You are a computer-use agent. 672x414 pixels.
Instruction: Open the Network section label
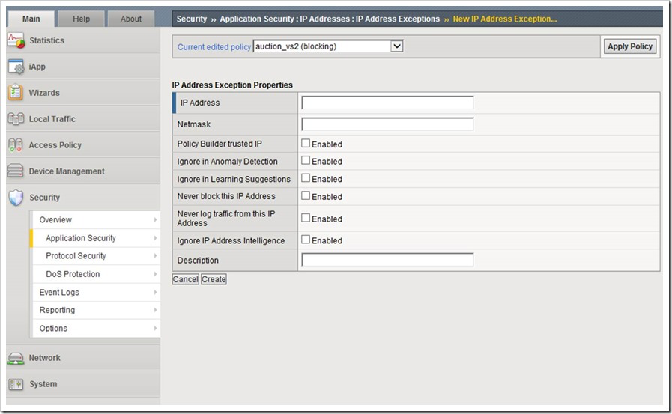pyautogui.click(x=45, y=358)
